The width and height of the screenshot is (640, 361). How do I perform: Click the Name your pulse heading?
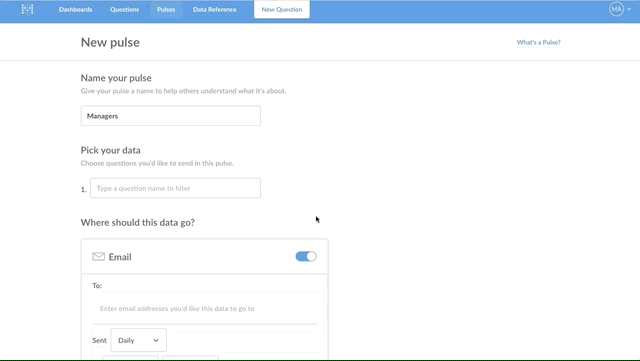pyautogui.click(x=116, y=78)
